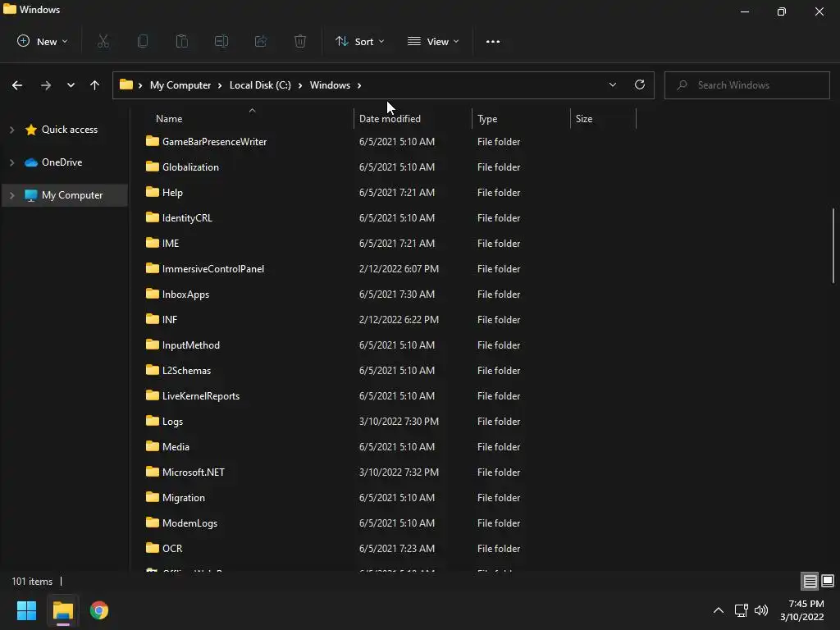
Task: Open the Windows Start button
Action: point(27,610)
